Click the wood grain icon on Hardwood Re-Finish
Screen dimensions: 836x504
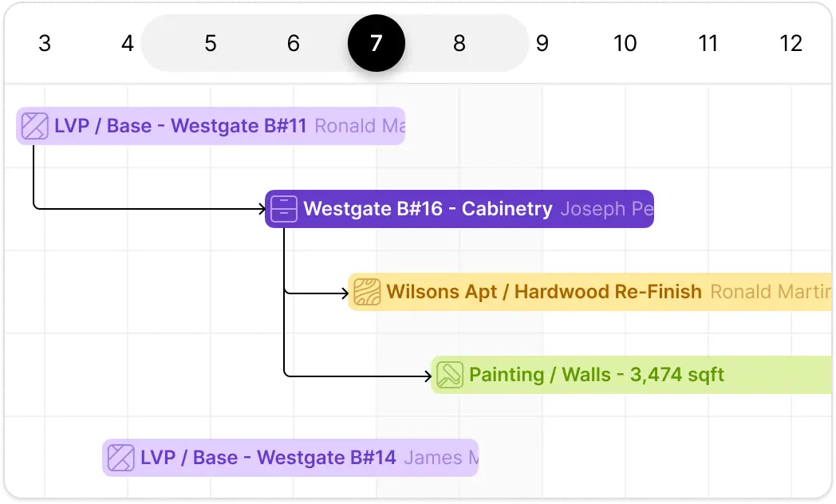[x=368, y=292]
